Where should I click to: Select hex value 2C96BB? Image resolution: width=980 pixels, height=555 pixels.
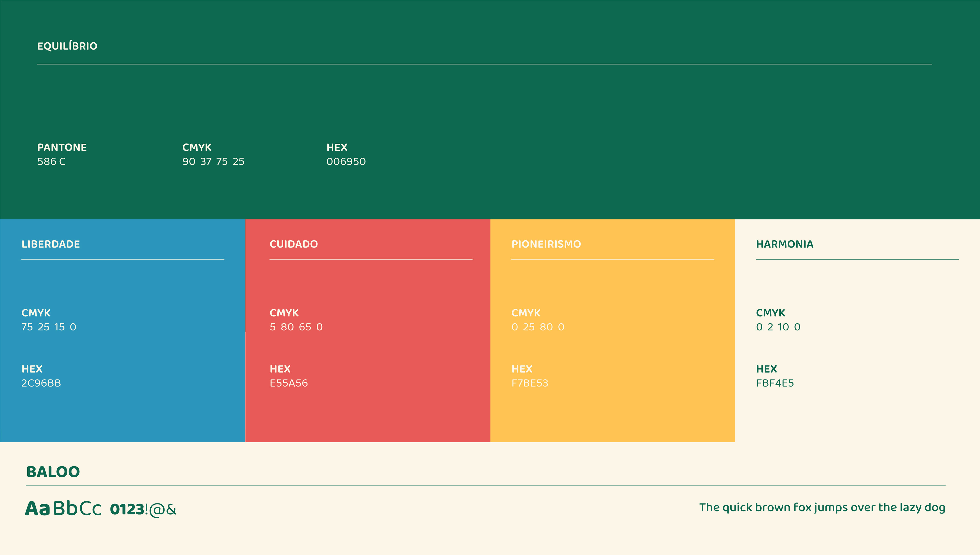click(x=41, y=383)
